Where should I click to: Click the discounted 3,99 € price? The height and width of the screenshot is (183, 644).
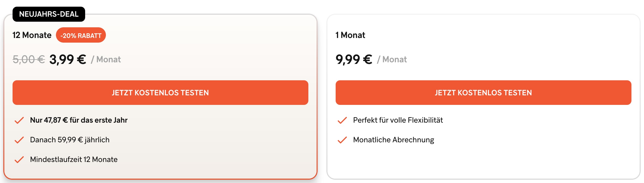tap(68, 60)
